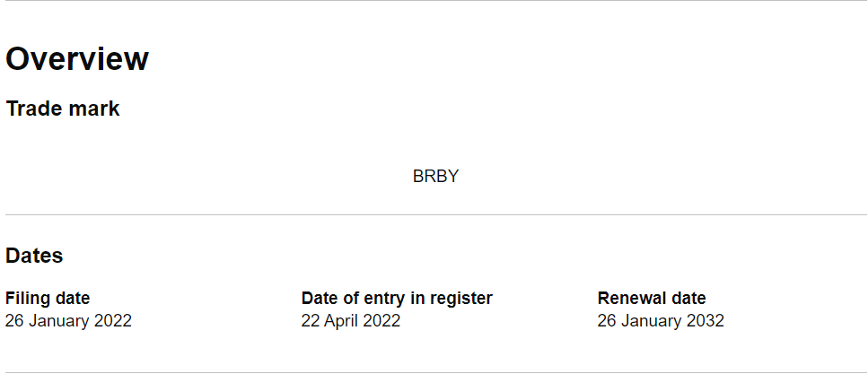Select the Date of entry in register label

click(x=397, y=299)
